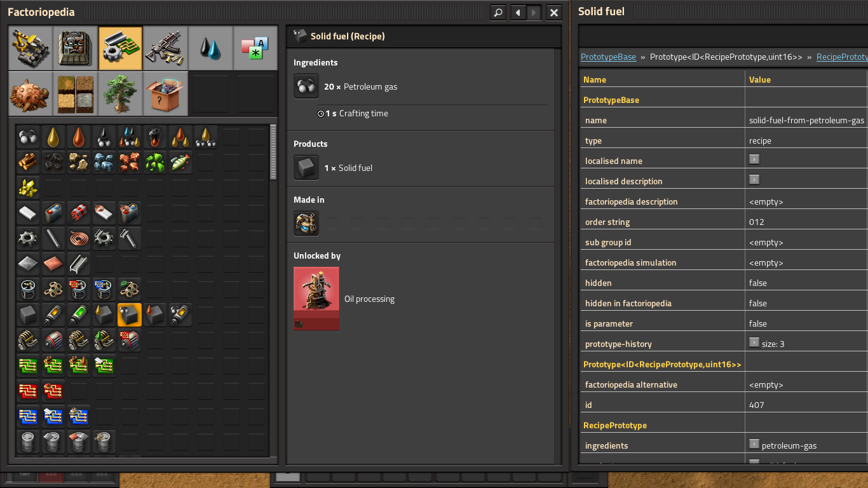Go back with the left arrow button
Screen dimensions: 868x488
click(519, 12)
